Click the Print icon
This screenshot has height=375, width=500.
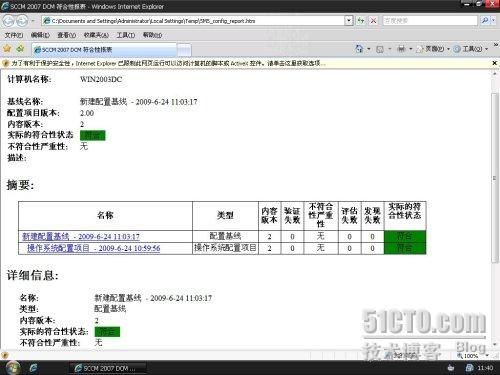click(x=401, y=49)
